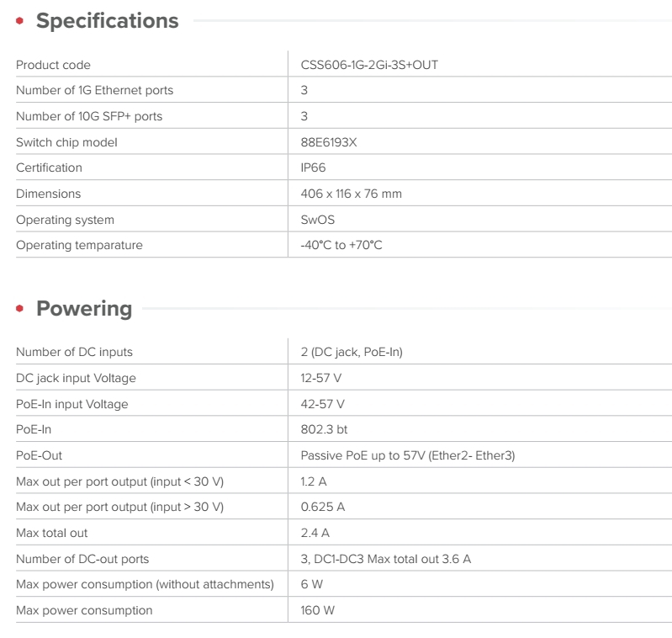Select the DC jack input Voltage 12-57 V value
This screenshot has width=672, height=638.
tap(321, 378)
